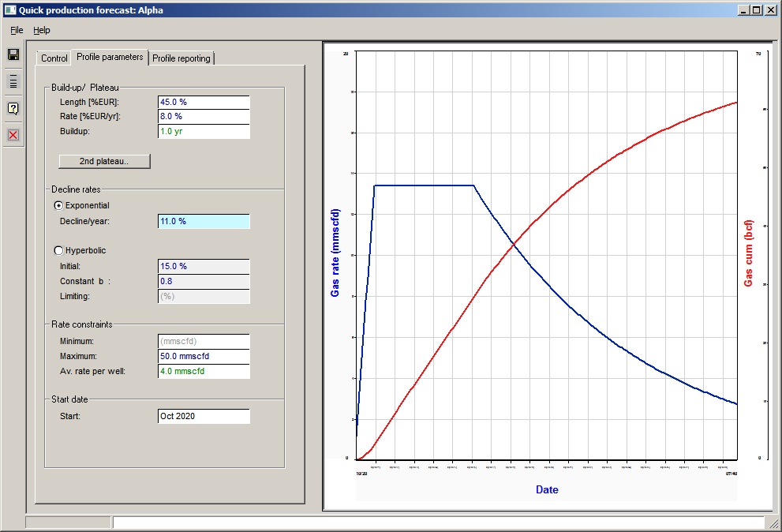
Task: Select the Exponential decline option
Action: 58,205
